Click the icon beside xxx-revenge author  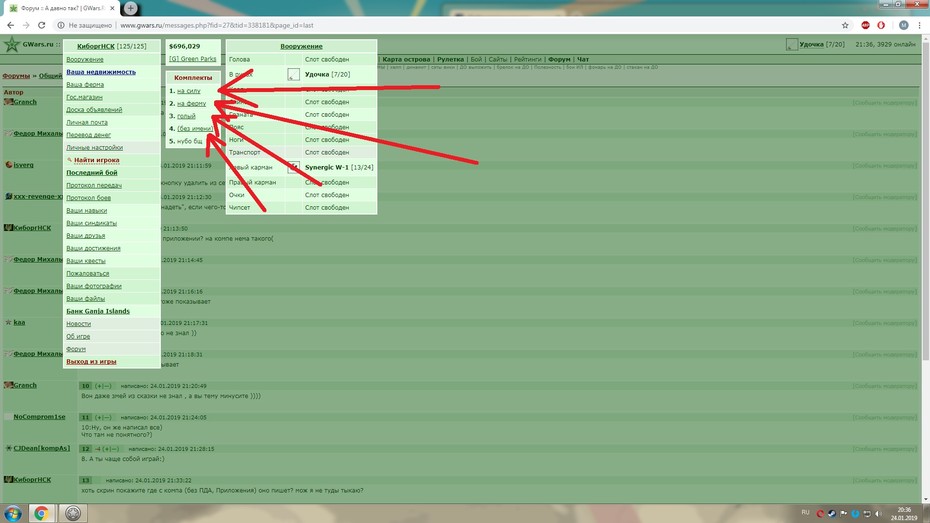(9, 196)
